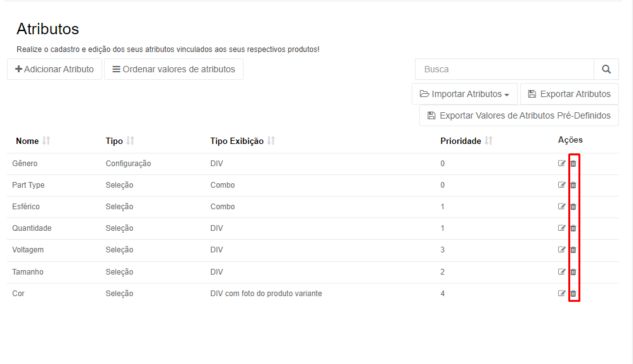Sort table by Tipo column
This screenshot has width=633, height=364.
pos(130,141)
